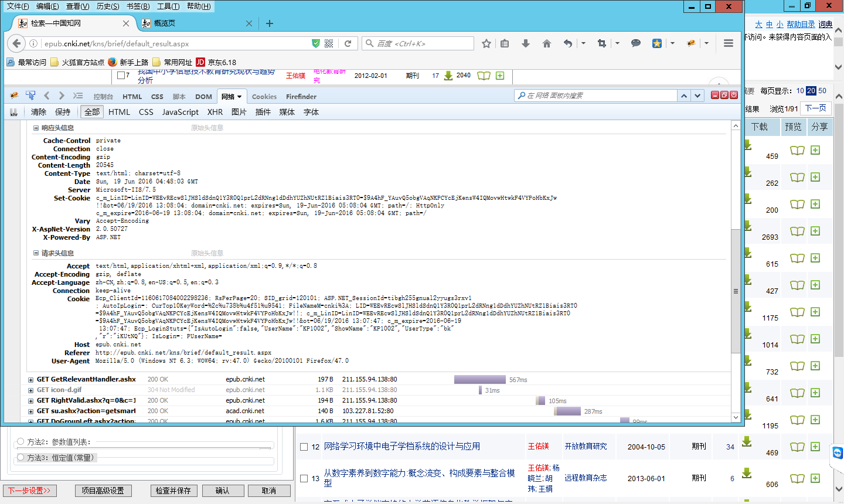Click the green security shield icon in address bar
The image size is (844, 504).
pos(316,43)
